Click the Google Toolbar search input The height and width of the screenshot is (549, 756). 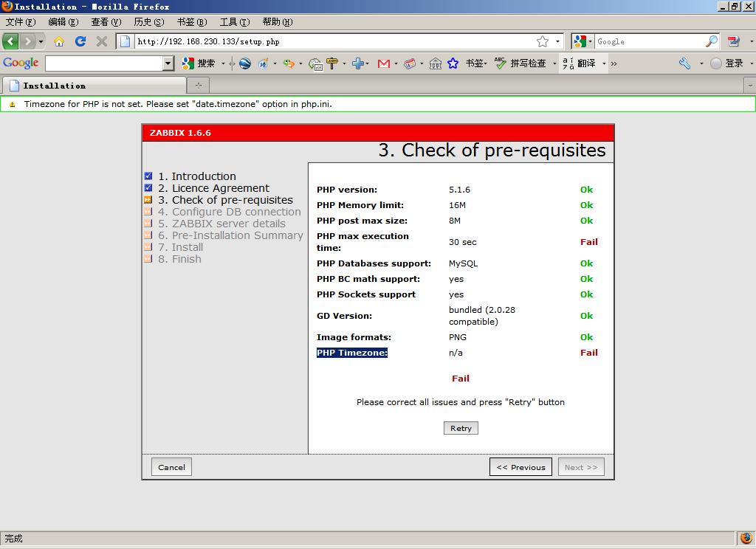pyautogui.click(x=104, y=63)
